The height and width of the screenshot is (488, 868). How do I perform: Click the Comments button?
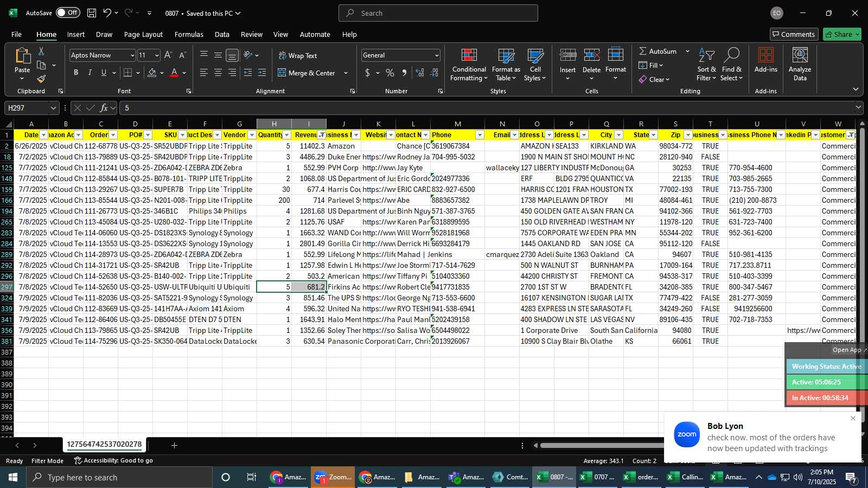[794, 34]
